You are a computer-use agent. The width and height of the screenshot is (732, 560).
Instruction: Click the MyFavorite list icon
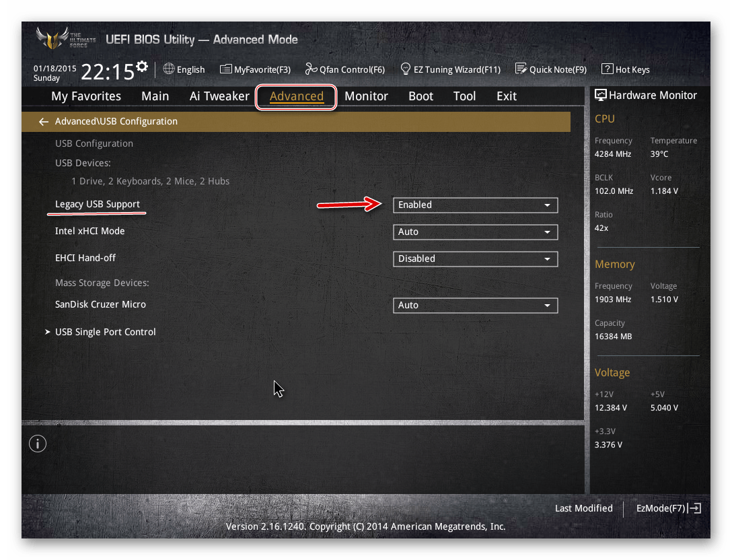226,69
